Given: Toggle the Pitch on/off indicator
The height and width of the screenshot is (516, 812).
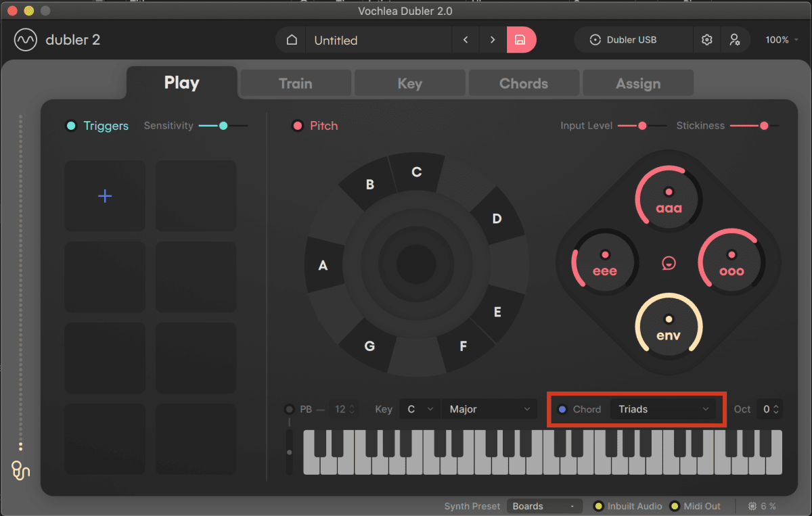Looking at the screenshot, I should 298,125.
